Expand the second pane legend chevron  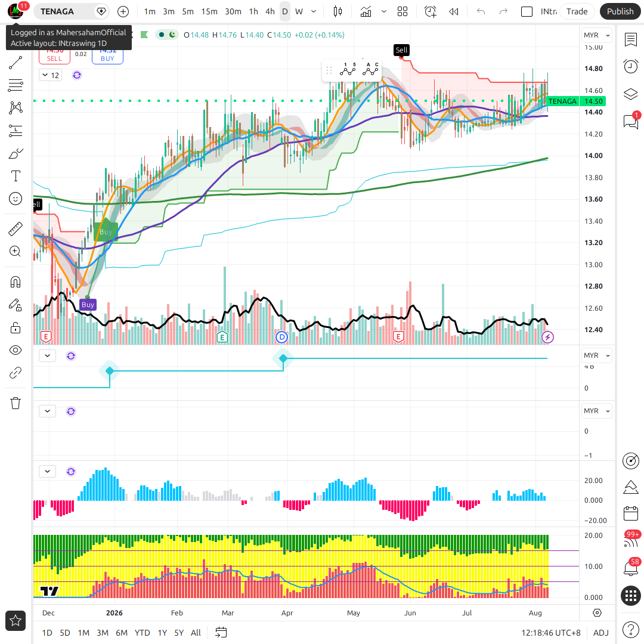[48, 355]
